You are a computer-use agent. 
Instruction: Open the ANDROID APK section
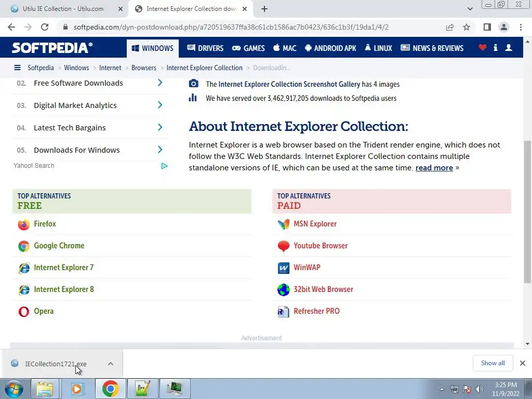click(330, 48)
